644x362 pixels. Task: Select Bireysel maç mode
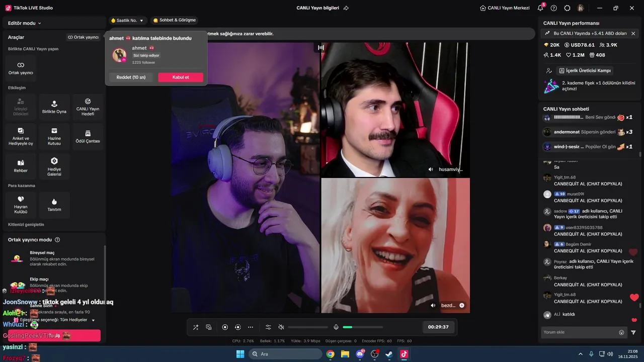(x=54, y=258)
